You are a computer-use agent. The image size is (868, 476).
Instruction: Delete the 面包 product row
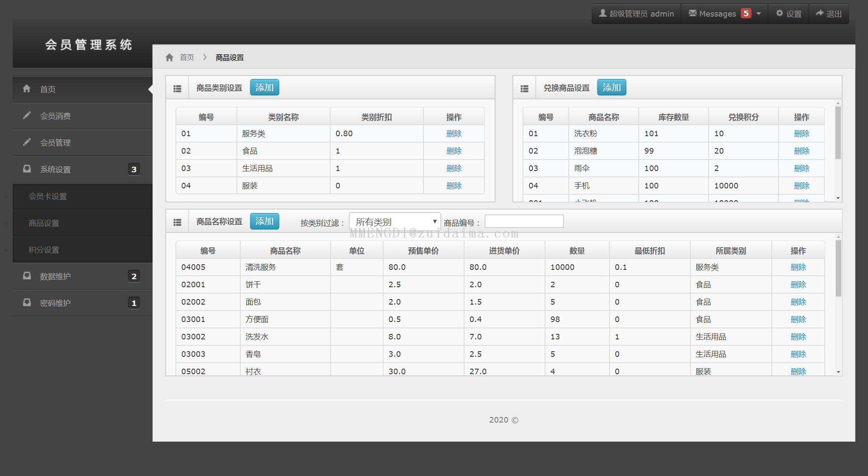(798, 302)
